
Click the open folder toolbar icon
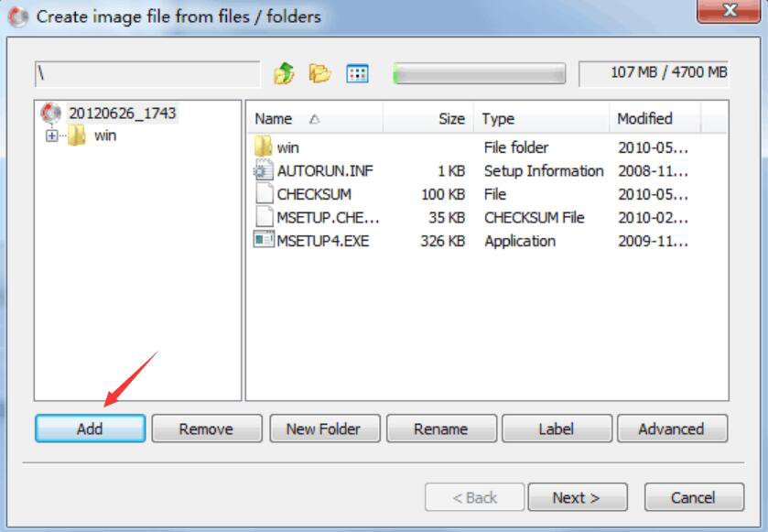[x=319, y=73]
